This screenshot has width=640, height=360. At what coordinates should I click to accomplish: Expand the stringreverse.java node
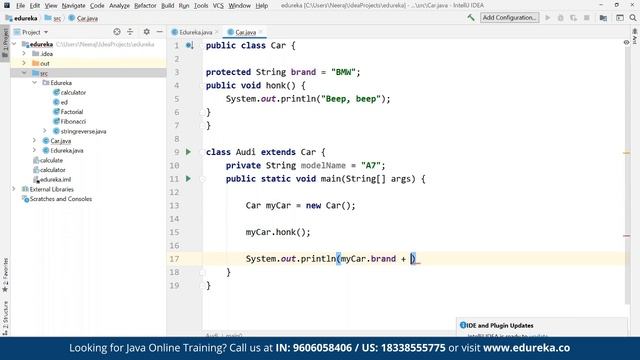(x=45, y=131)
